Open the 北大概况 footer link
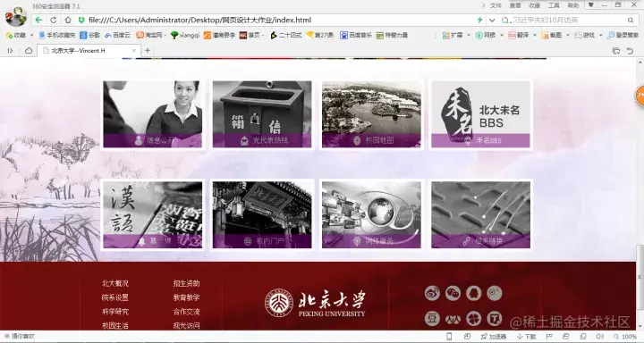Screen dimensions: 644x343 click(115, 283)
